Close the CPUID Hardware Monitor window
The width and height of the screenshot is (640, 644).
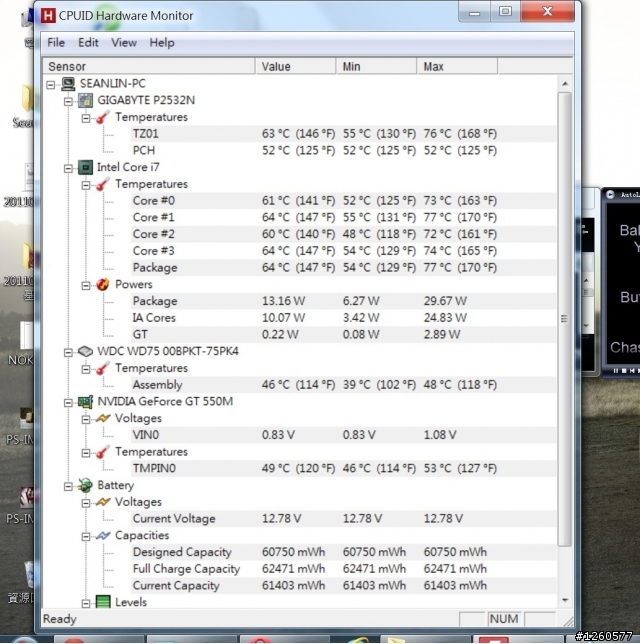point(547,12)
